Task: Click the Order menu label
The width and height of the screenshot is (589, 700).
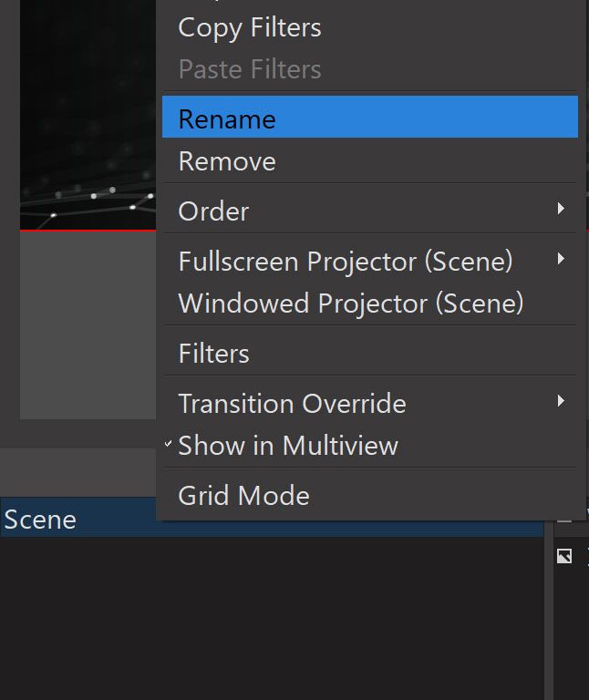Action: pyautogui.click(x=213, y=211)
